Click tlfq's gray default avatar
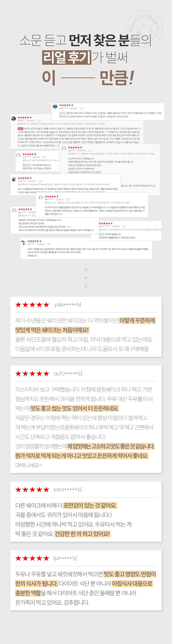The width and height of the screenshot is (172, 644). [41, 198]
